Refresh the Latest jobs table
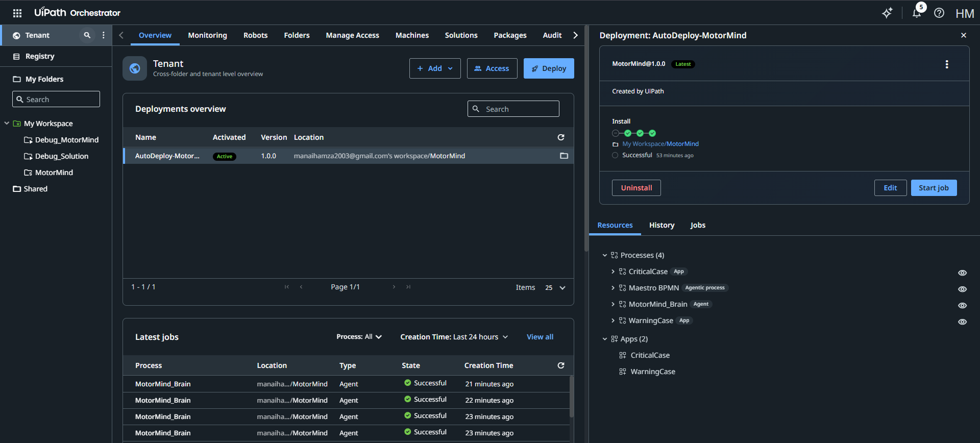This screenshot has width=980, height=443. coord(561,365)
